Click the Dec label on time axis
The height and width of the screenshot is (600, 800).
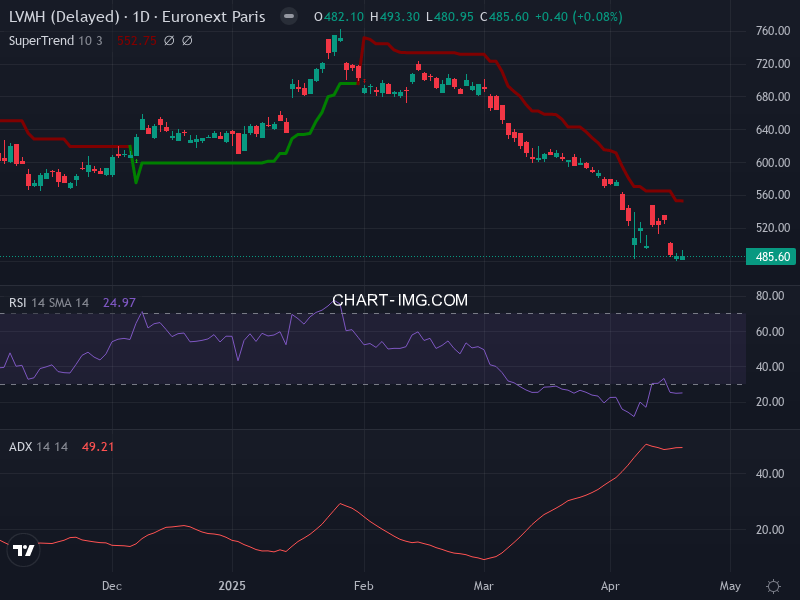coord(112,586)
